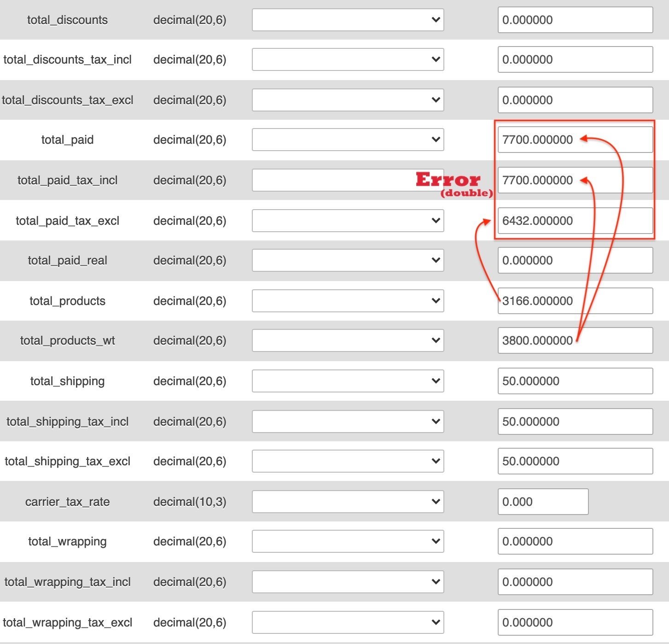Open function dropdown for total_paid_tax_excl row

click(x=348, y=221)
